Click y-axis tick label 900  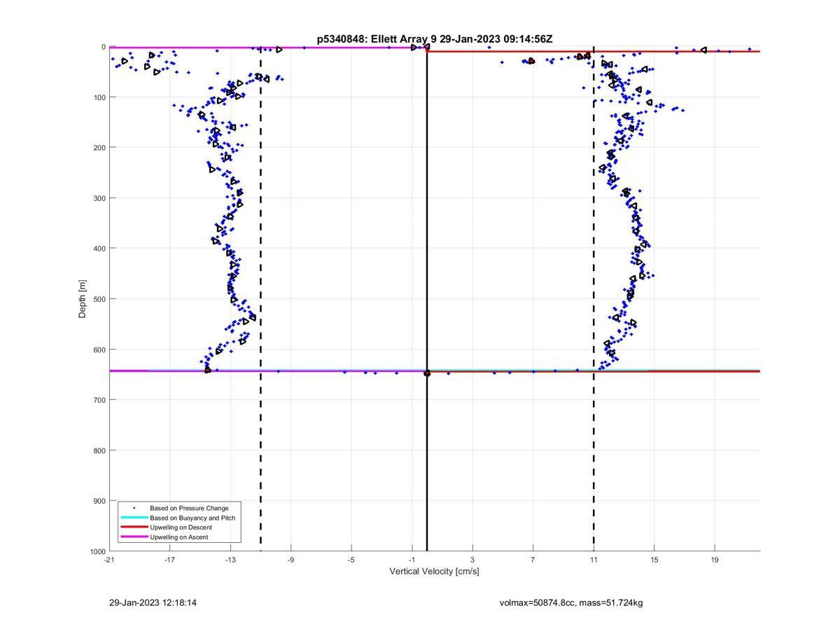[99, 501]
